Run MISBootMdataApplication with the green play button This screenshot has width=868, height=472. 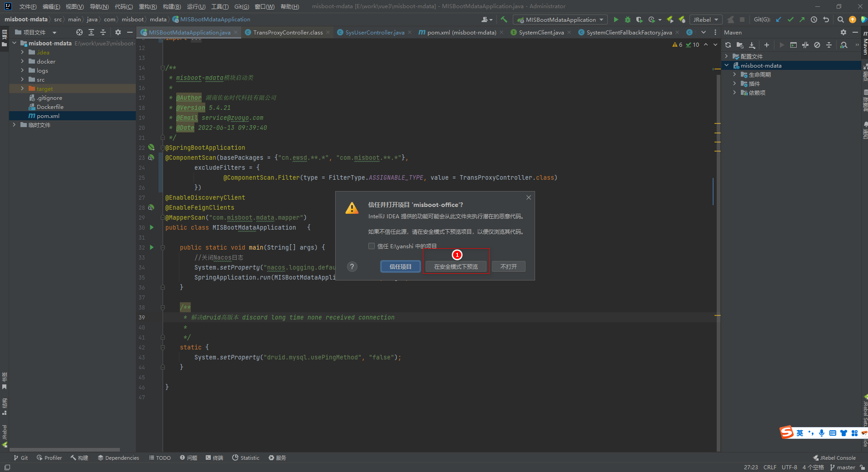coord(616,20)
